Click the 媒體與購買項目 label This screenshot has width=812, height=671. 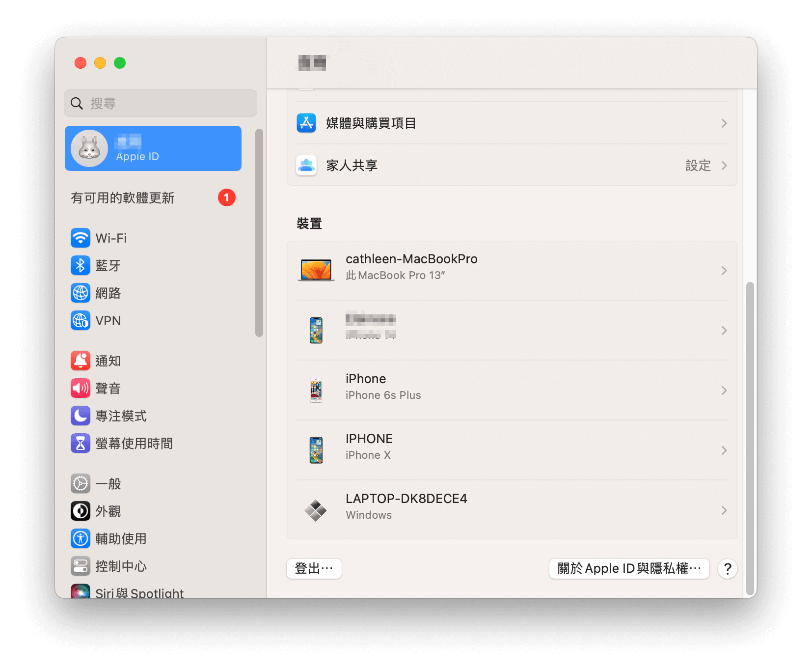371,123
